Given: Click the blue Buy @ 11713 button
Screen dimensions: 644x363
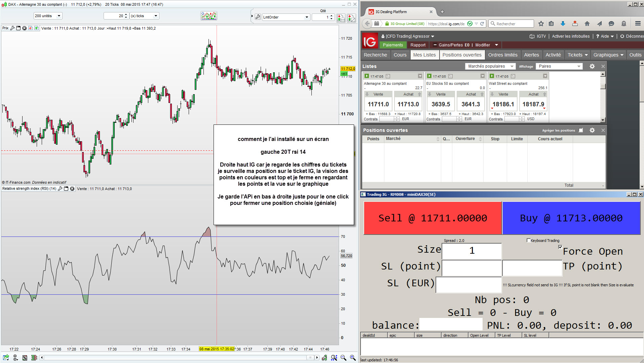Looking at the screenshot, I should (571, 218).
